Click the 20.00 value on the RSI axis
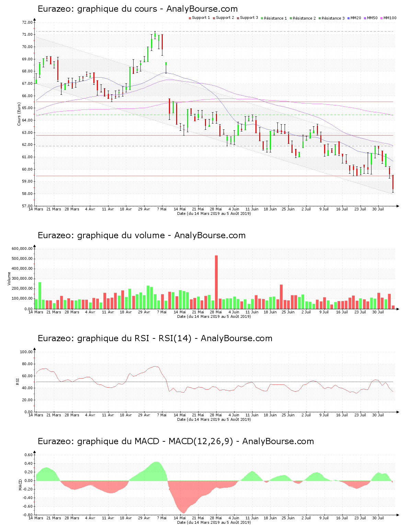This screenshot has height=532, width=412. [x=27, y=400]
